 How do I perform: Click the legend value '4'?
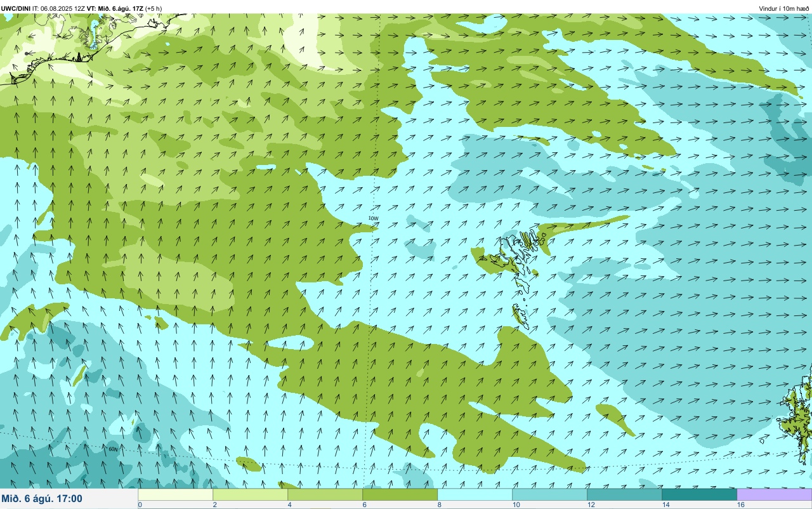coord(289,505)
